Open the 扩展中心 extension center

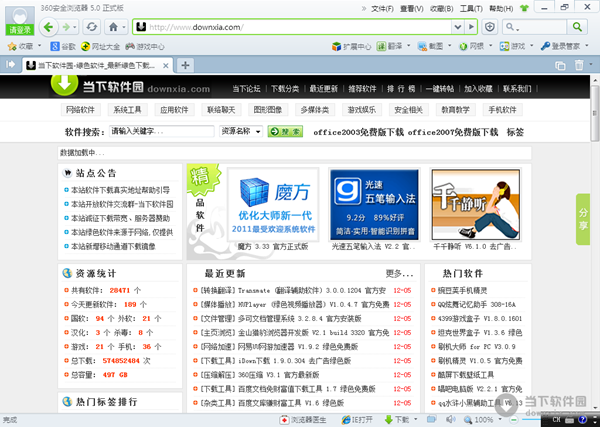351,46
